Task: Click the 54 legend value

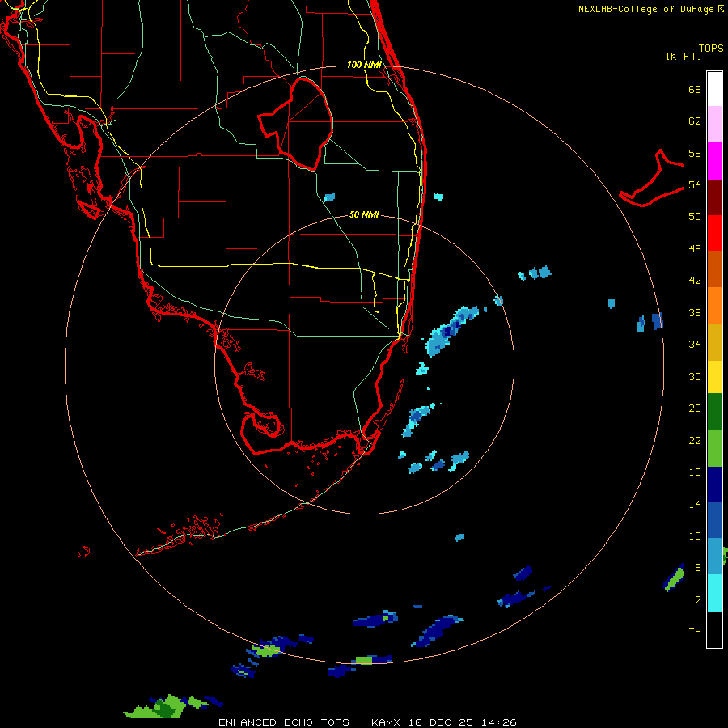Action: (x=695, y=184)
